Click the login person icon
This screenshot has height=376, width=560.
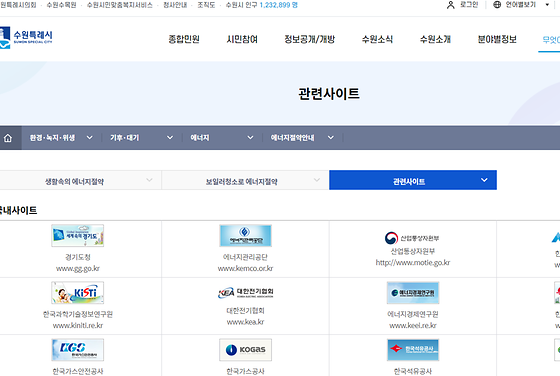451,5
